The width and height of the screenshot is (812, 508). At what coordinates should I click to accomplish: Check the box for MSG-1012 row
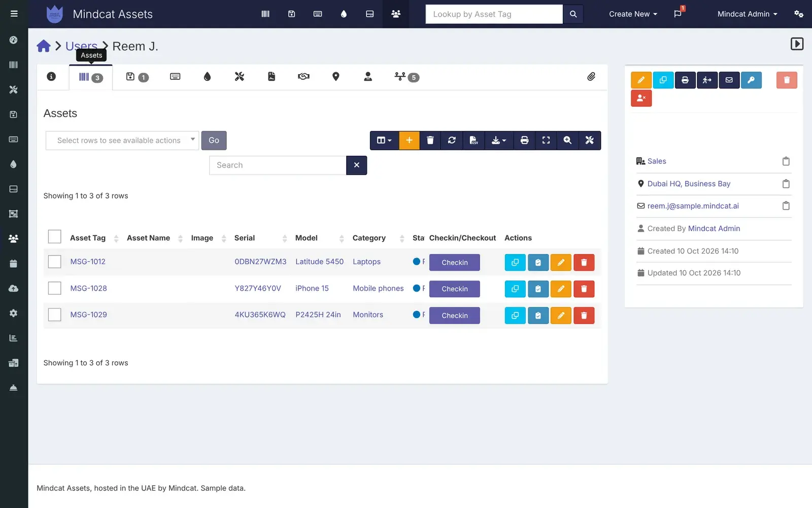click(x=54, y=262)
